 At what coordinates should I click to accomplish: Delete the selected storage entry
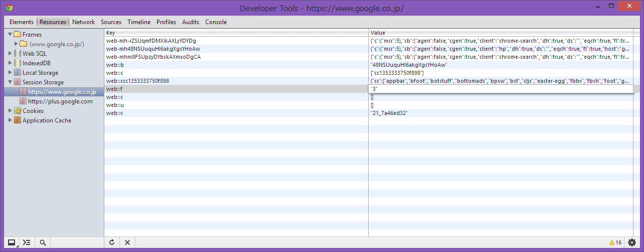pos(127,242)
